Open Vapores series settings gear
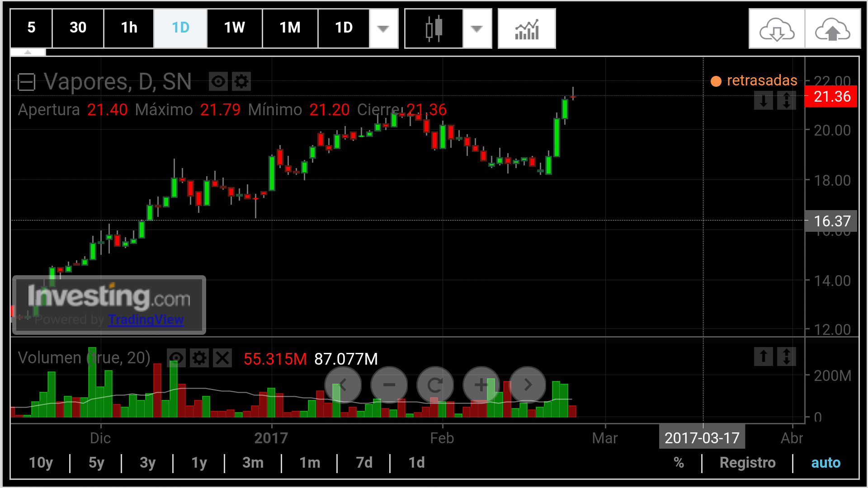Image resolution: width=868 pixels, height=488 pixels. tap(241, 82)
